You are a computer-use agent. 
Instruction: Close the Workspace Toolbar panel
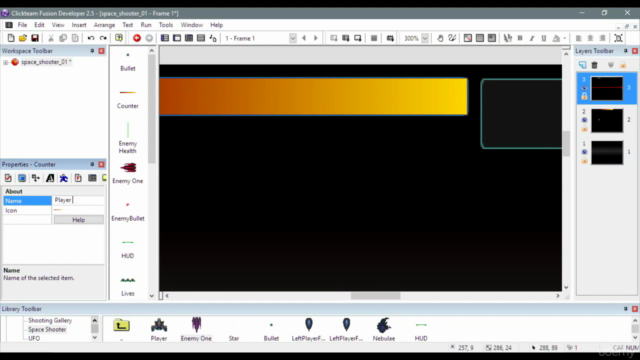[101, 51]
